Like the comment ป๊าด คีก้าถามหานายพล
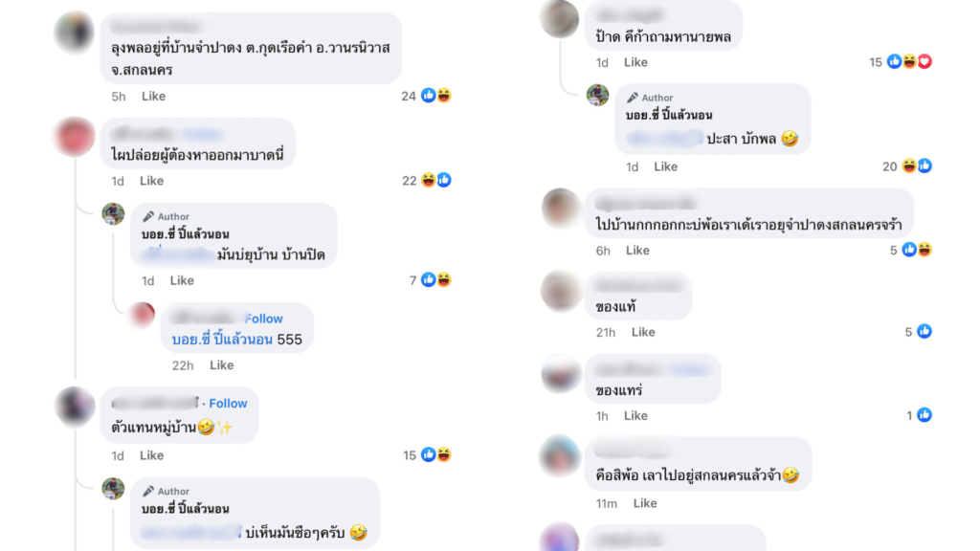Image resolution: width=980 pixels, height=551 pixels. (x=635, y=62)
